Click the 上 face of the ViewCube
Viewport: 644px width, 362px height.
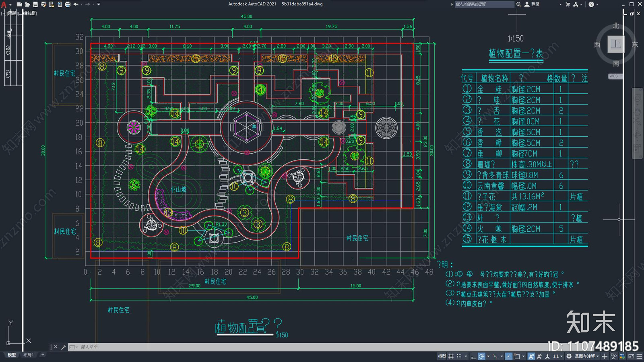coord(616,44)
